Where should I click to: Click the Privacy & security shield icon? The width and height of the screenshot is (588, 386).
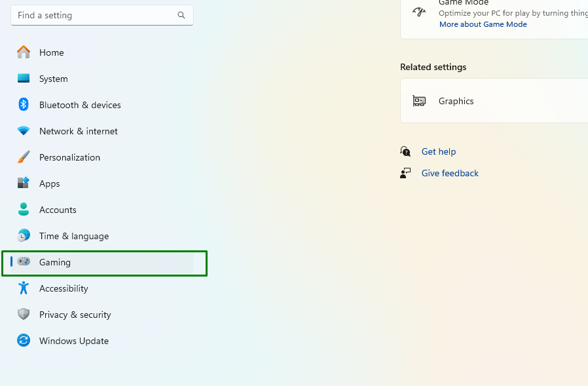pos(24,314)
